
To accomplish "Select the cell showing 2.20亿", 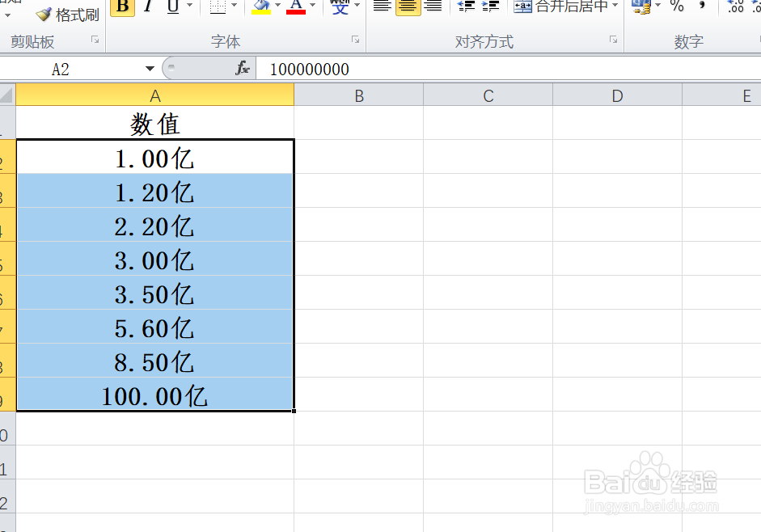I will (x=154, y=226).
